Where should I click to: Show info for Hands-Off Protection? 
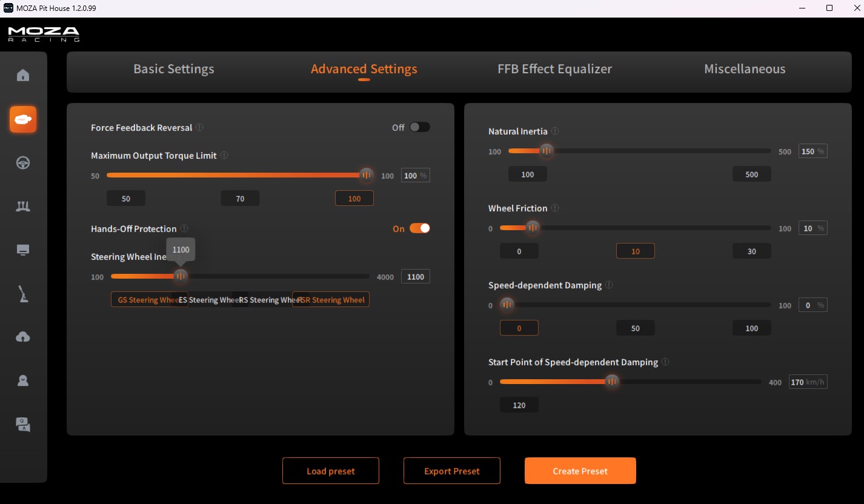[x=184, y=229]
